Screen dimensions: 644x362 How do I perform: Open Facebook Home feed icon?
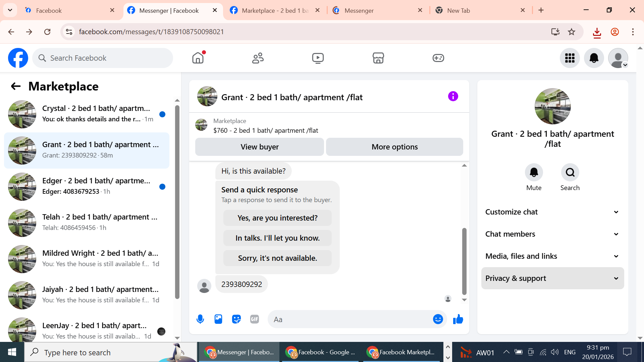pos(198,58)
